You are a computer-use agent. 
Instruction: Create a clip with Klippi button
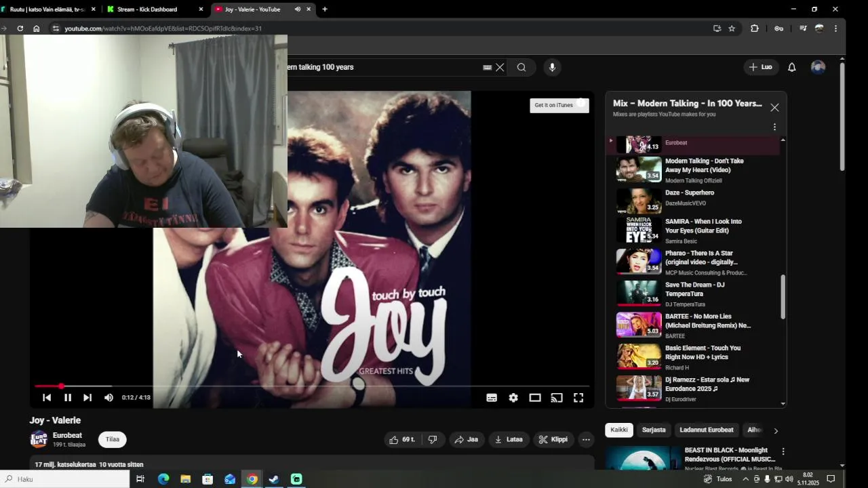[553, 440]
